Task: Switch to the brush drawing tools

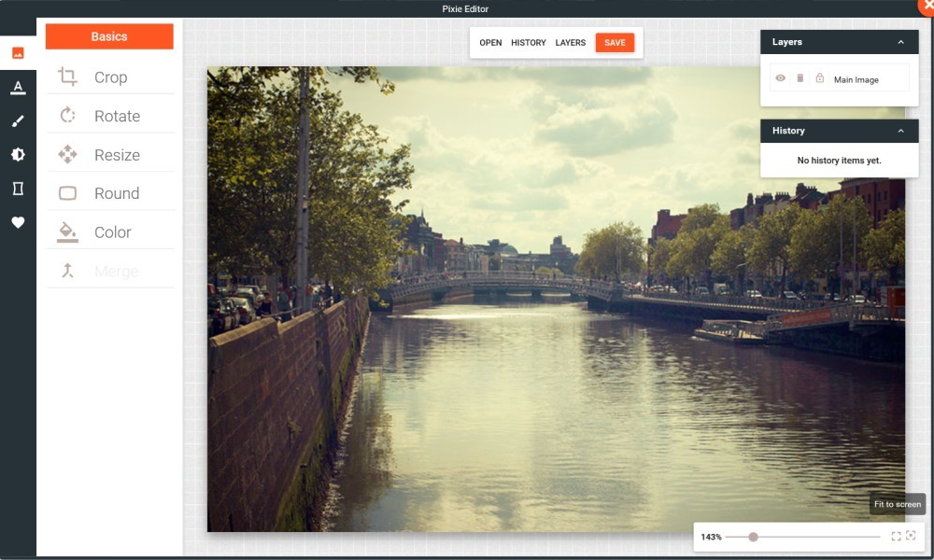Action: [x=18, y=121]
